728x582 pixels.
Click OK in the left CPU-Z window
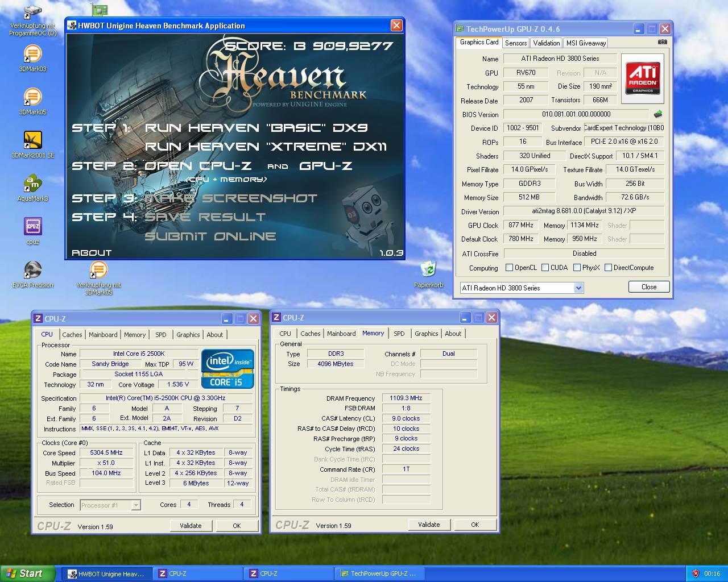(237, 526)
